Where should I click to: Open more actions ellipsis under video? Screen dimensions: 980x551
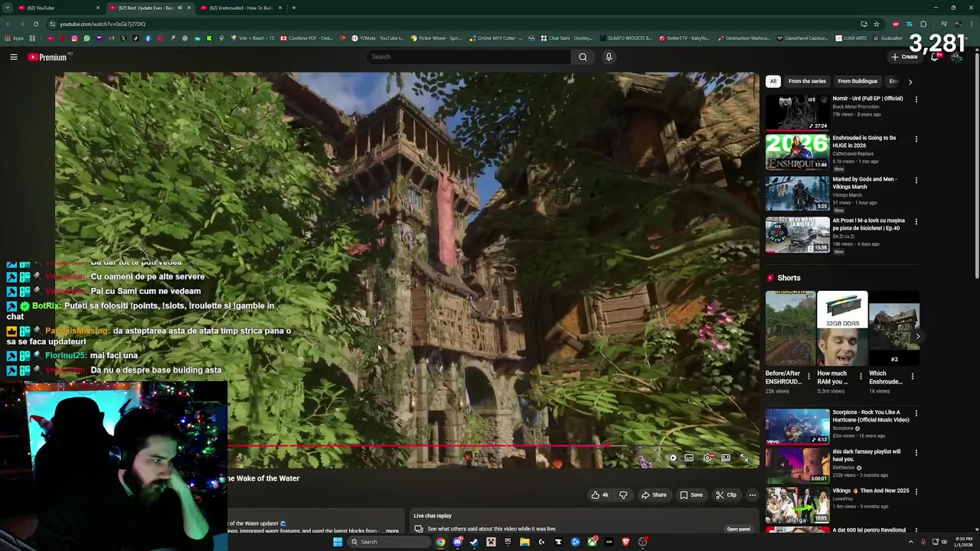[752, 495]
